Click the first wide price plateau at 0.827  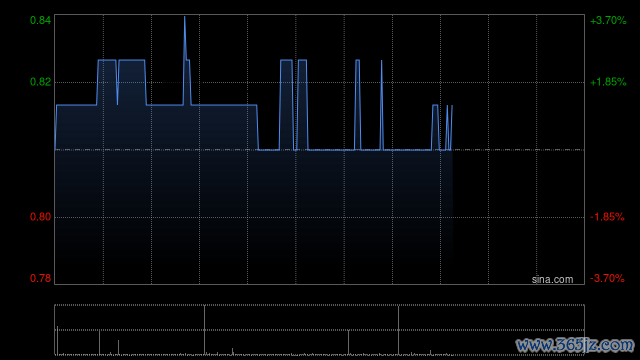[107, 60]
